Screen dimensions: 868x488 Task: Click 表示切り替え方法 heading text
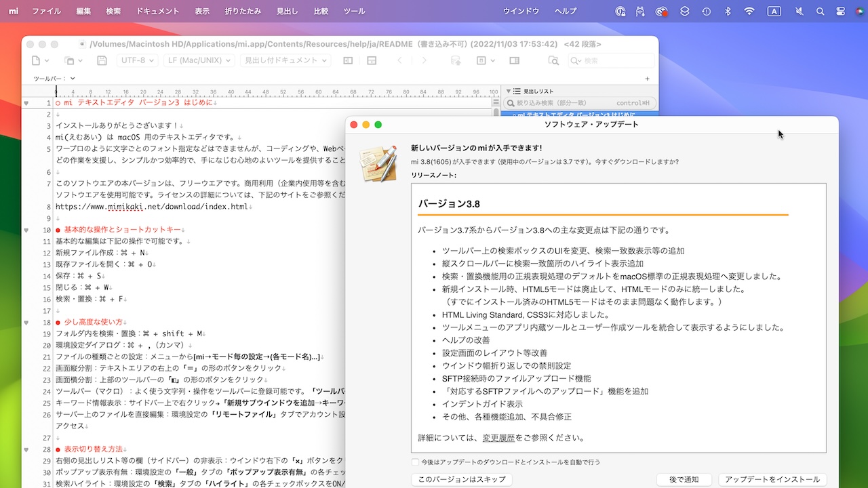tap(94, 449)
